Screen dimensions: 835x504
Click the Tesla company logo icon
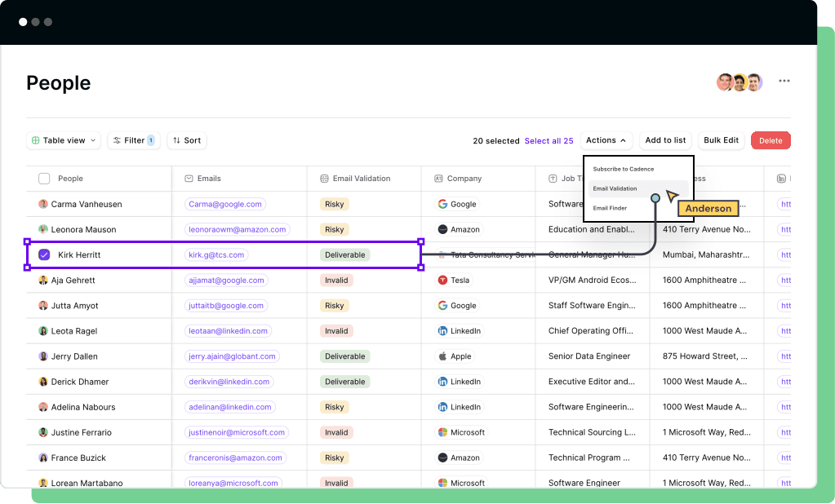[x=442, y=281]
